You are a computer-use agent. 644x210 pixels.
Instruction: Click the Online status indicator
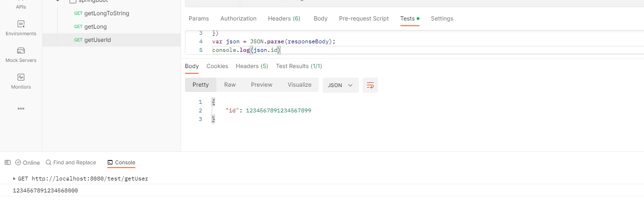tap(28, 162)
